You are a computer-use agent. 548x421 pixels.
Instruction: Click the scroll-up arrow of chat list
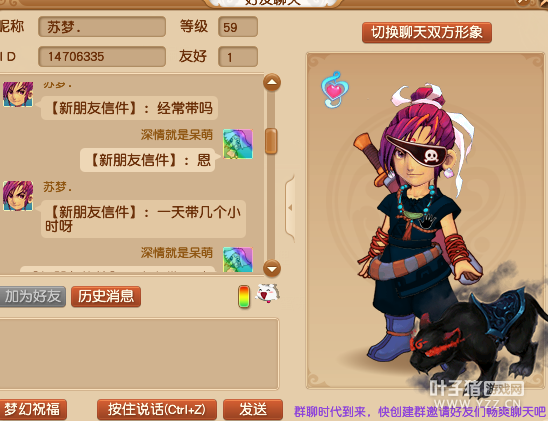pyautogui.click(x=272, y=83)
